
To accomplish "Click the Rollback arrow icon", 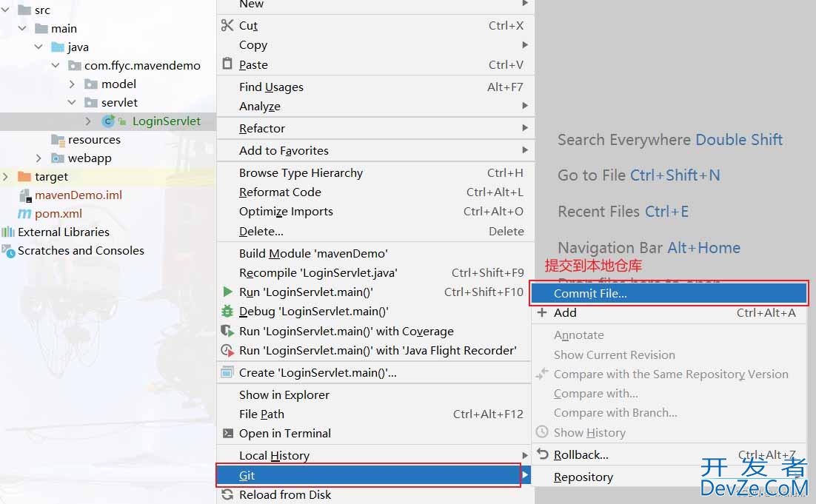I will [542, 454].
